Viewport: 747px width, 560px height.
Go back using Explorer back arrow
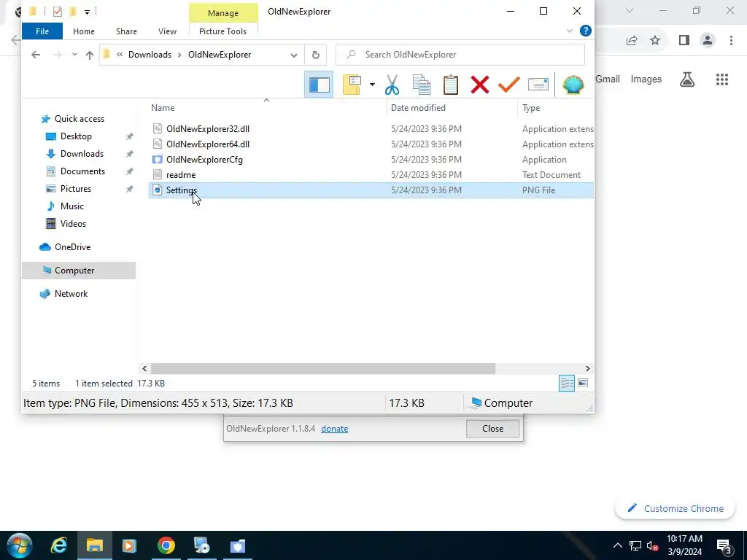coord(36,55)
